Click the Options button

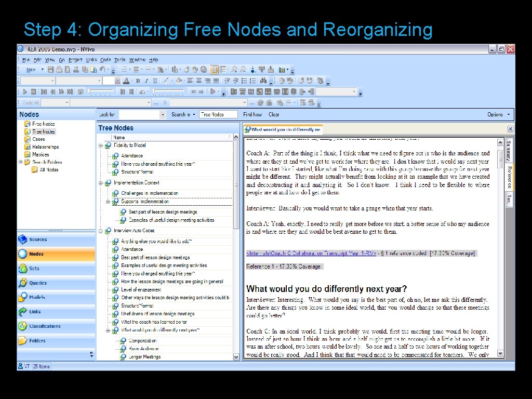[x=495, y=115]
